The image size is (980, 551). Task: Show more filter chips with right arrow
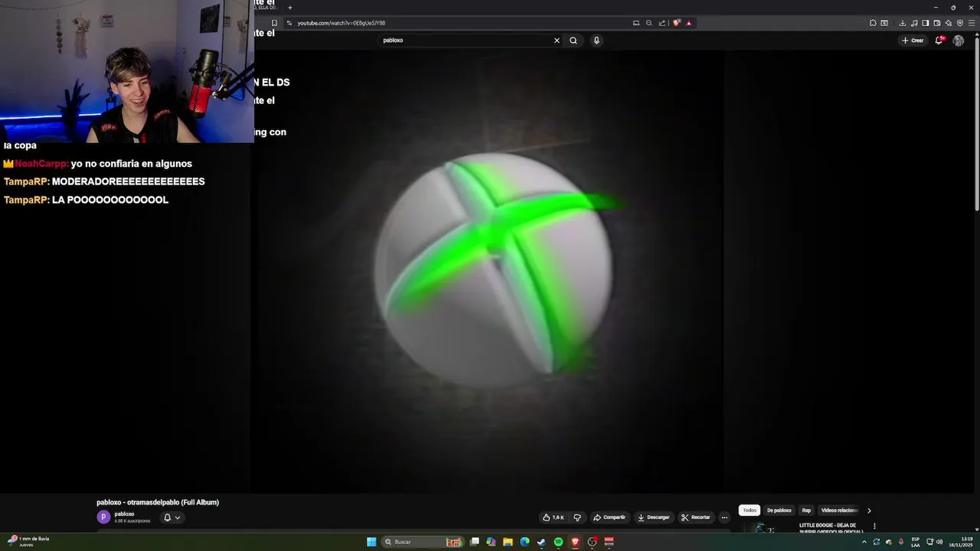pyautogui.click(x=869, y=510)
